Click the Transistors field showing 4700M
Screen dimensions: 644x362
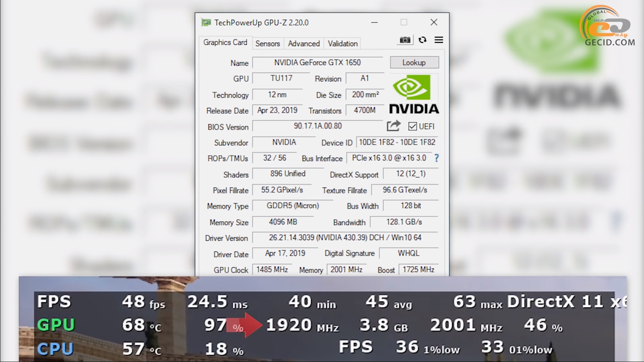365,111
